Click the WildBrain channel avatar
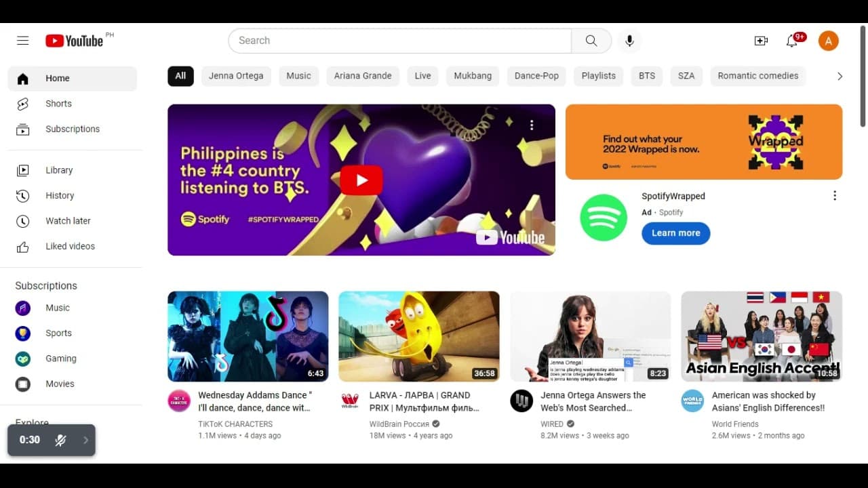The width and height of the screenshot is (868, 488). coord(350,401)
